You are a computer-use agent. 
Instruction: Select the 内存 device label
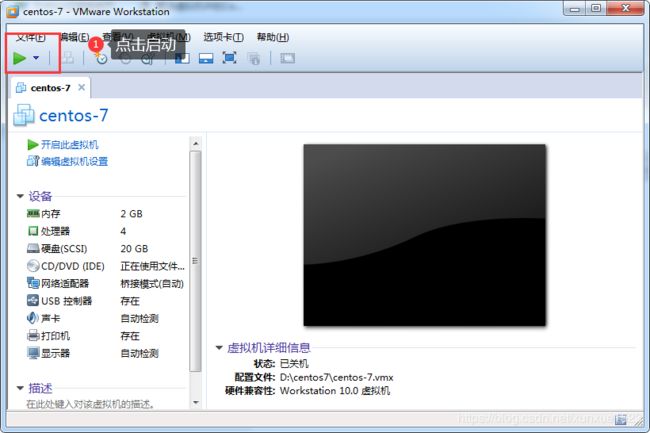[x=51, y=214]
